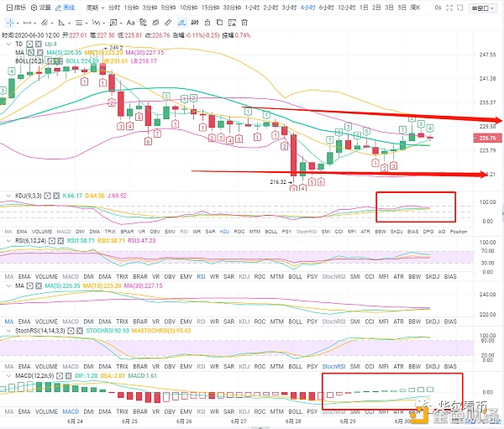This screenshot has height=429, width=504.
Task: Toggle lock drawings icon
Action: (207, 23)
